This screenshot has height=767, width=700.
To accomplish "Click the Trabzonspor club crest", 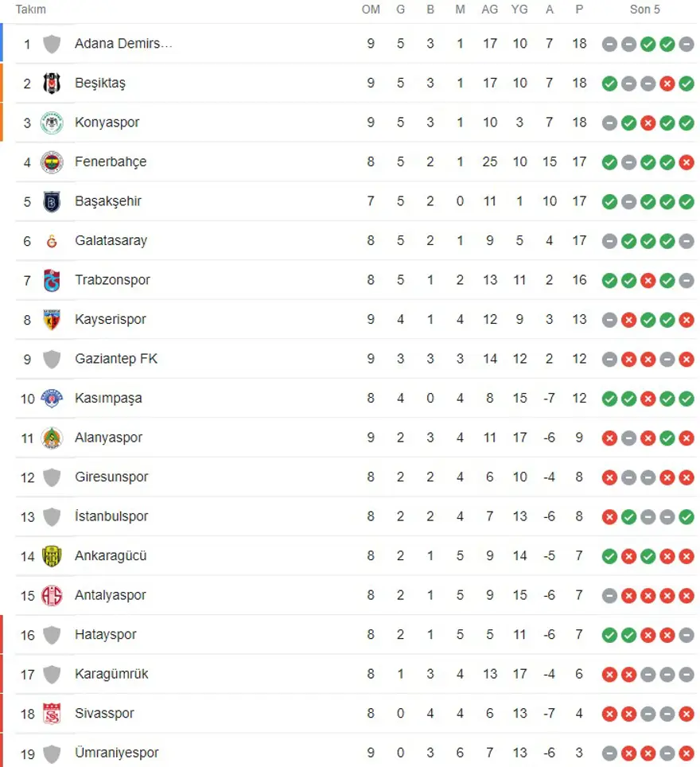I will [52, 280].
